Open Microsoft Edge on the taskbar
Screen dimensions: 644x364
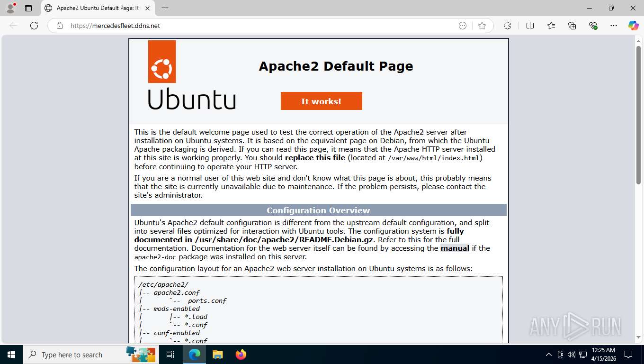pos(194,355)
